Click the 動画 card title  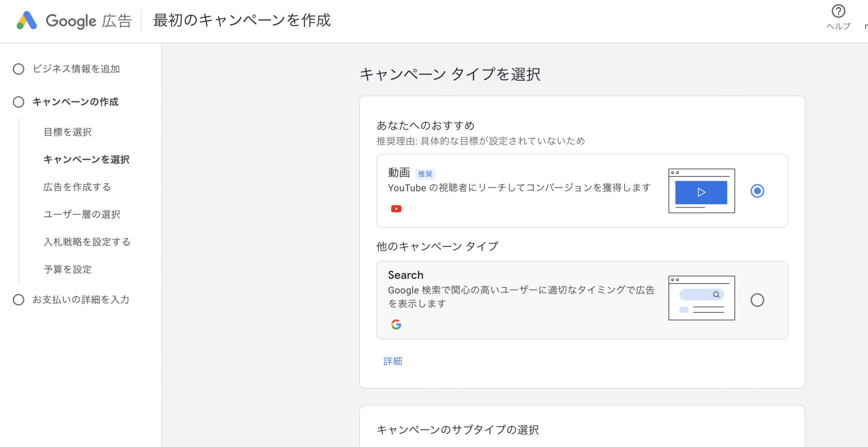tap(399, 173)
